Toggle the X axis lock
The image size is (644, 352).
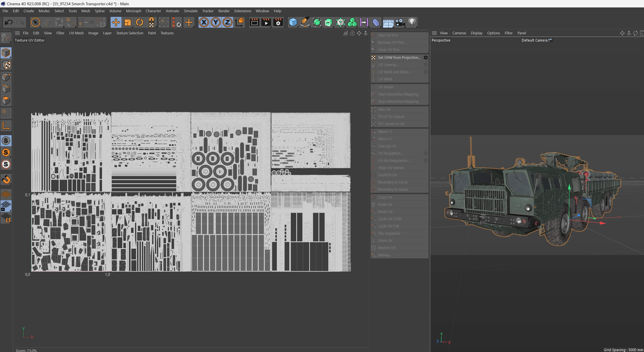coord(204,23)
